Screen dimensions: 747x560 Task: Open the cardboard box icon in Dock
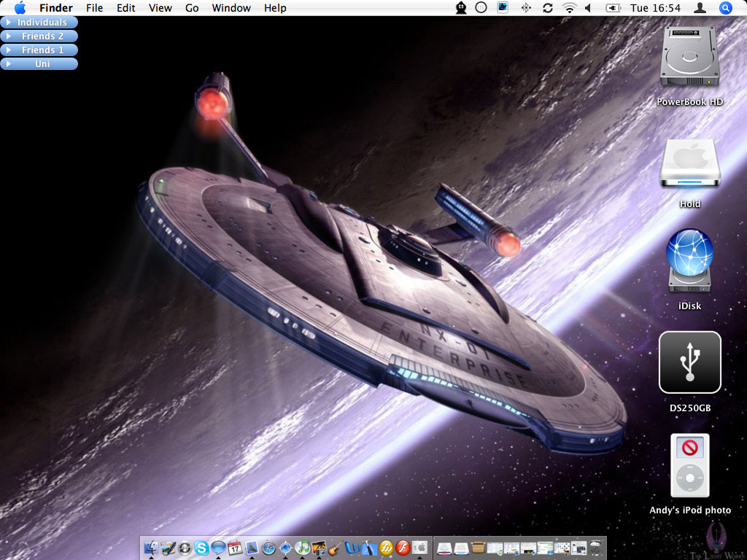478,547
